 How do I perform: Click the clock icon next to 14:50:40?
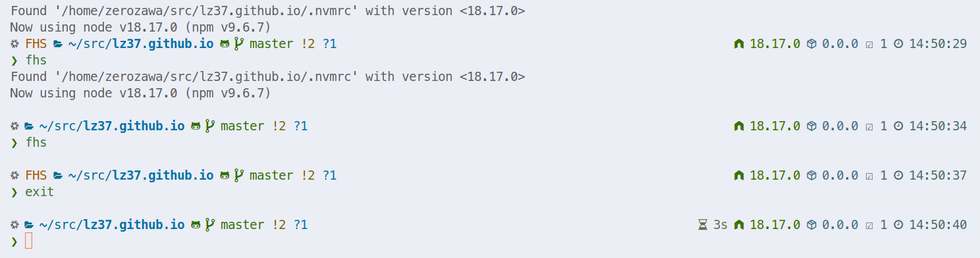pyautogui.click(x=898, y=225)
